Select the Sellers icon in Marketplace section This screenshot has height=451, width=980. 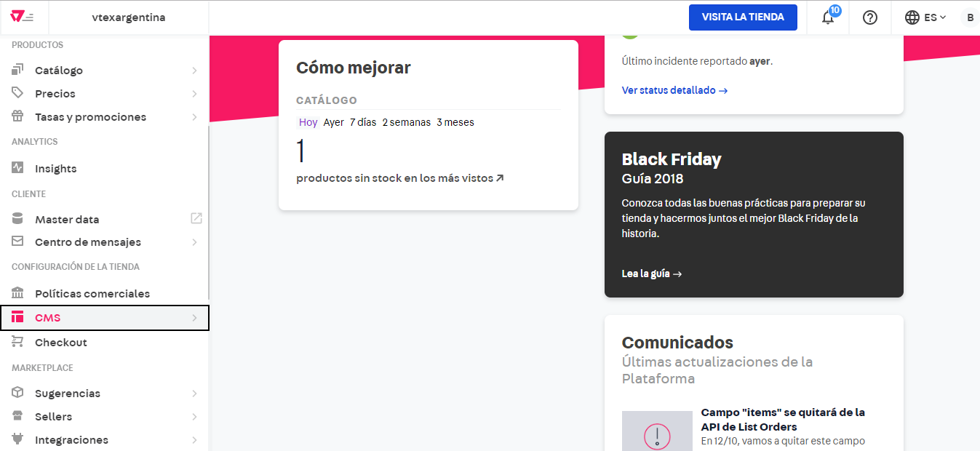16,416
